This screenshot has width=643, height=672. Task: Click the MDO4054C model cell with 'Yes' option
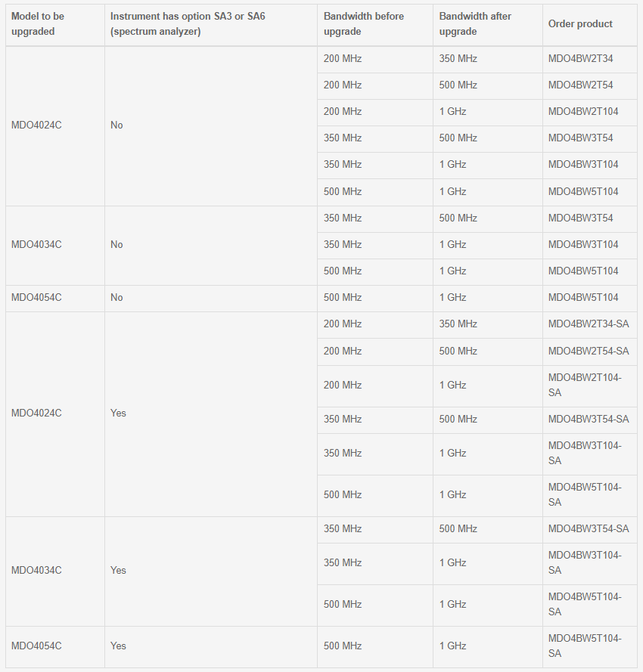coord(55,646)
